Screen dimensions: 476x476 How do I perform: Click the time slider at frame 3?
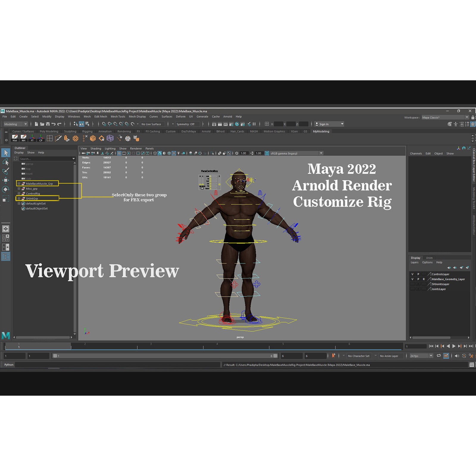[x=151, y=346]
